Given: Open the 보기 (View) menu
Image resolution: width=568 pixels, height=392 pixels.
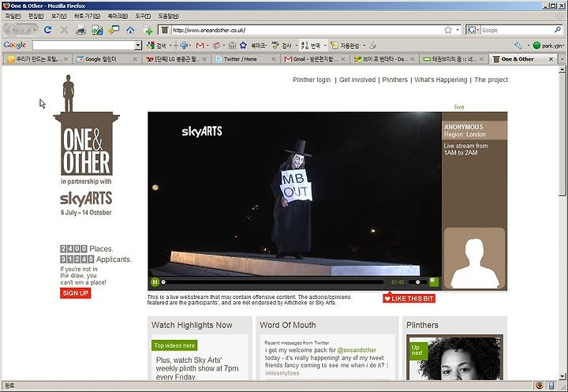Looking at the screenshot, I should (58, 16).
